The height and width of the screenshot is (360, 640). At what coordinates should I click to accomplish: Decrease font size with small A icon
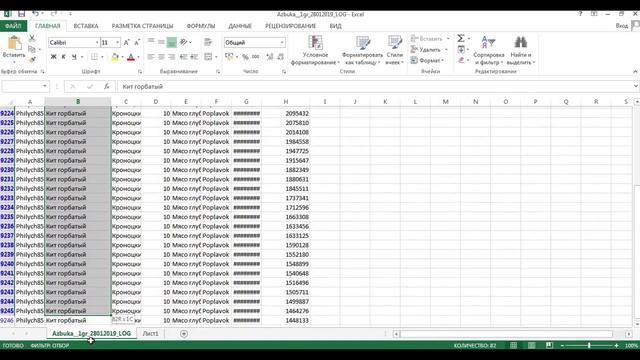tap(137, 42)
